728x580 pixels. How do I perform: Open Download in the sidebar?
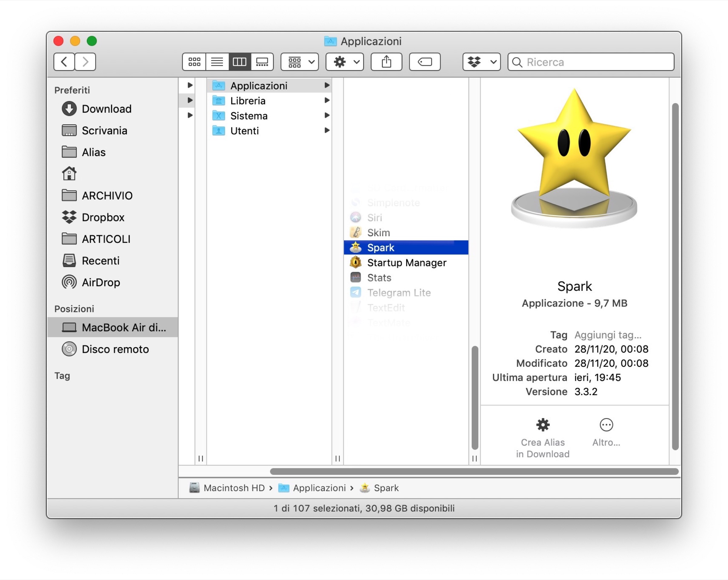pos(106,109)
